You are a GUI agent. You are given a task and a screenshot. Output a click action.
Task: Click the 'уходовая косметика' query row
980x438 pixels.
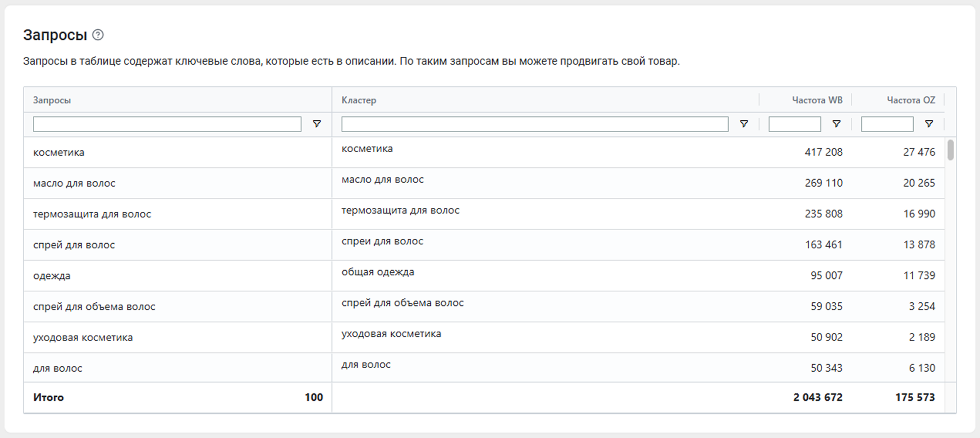pyautogui.click(x=83, y=337)
